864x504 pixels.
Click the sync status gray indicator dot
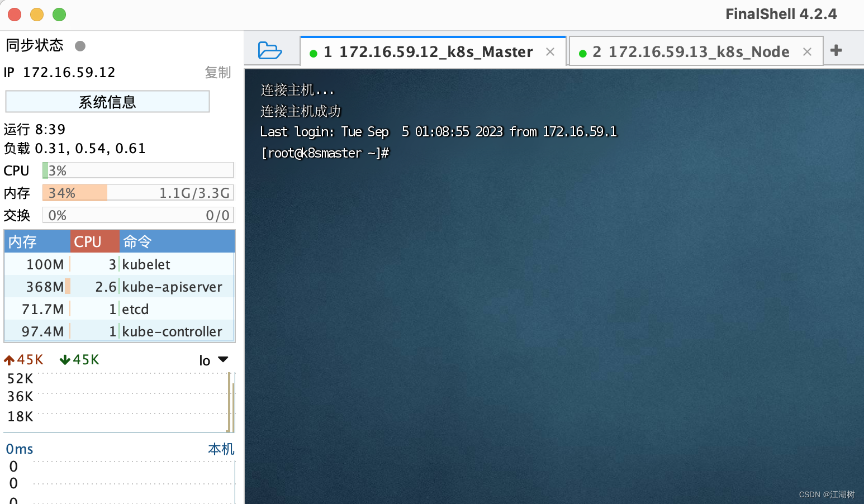(x=80, y=46)
